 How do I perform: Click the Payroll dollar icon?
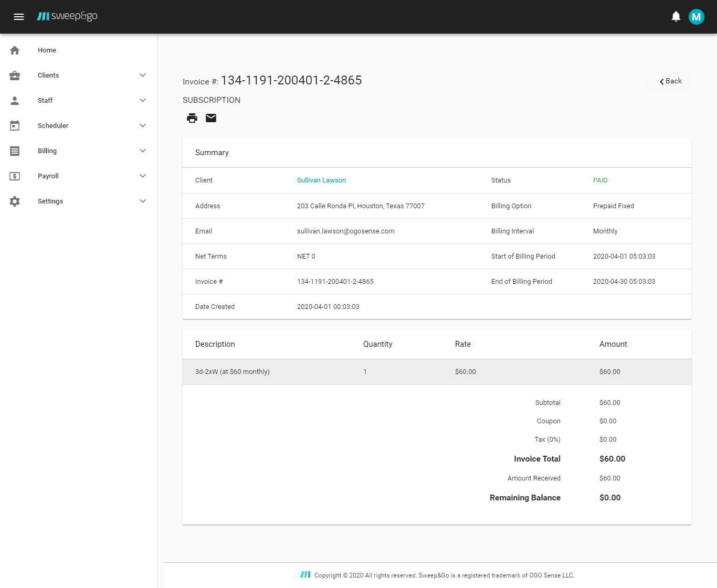tap(15, 176)
